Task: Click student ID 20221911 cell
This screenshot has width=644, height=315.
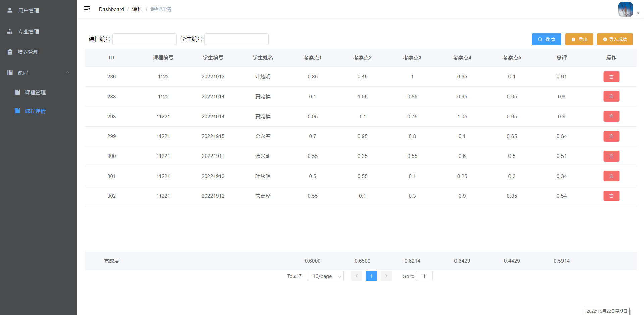Action: [x=213, y=156]
